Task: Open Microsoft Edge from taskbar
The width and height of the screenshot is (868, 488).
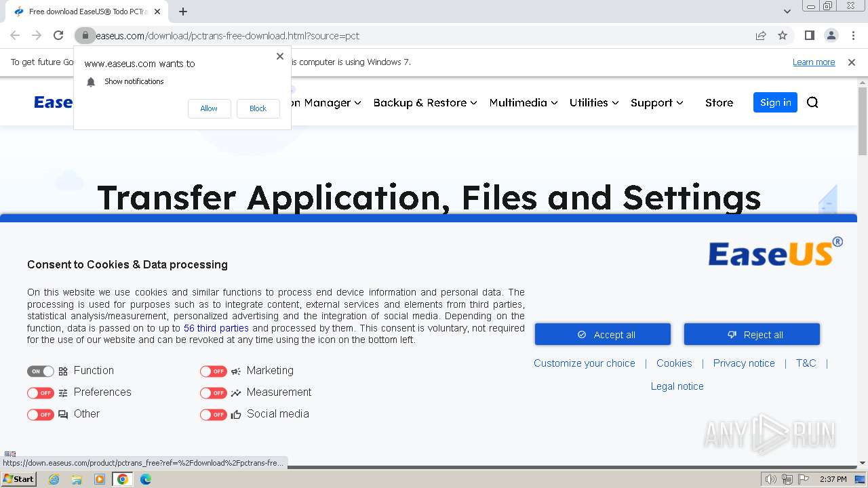Action: [146, 479]
